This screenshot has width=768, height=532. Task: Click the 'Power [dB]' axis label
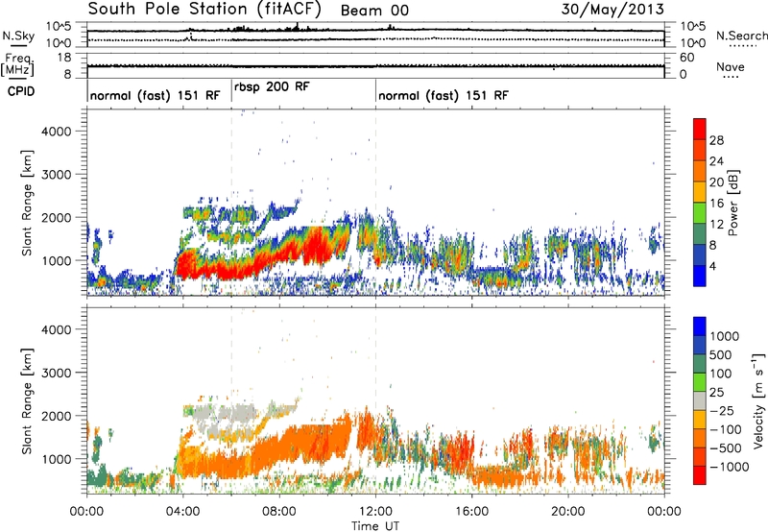[x=732, y=203]
